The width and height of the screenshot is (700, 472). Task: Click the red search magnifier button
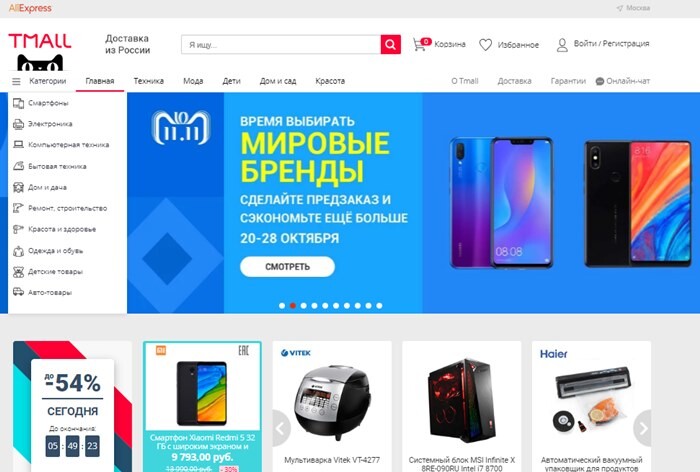click(x=391, y=44)
